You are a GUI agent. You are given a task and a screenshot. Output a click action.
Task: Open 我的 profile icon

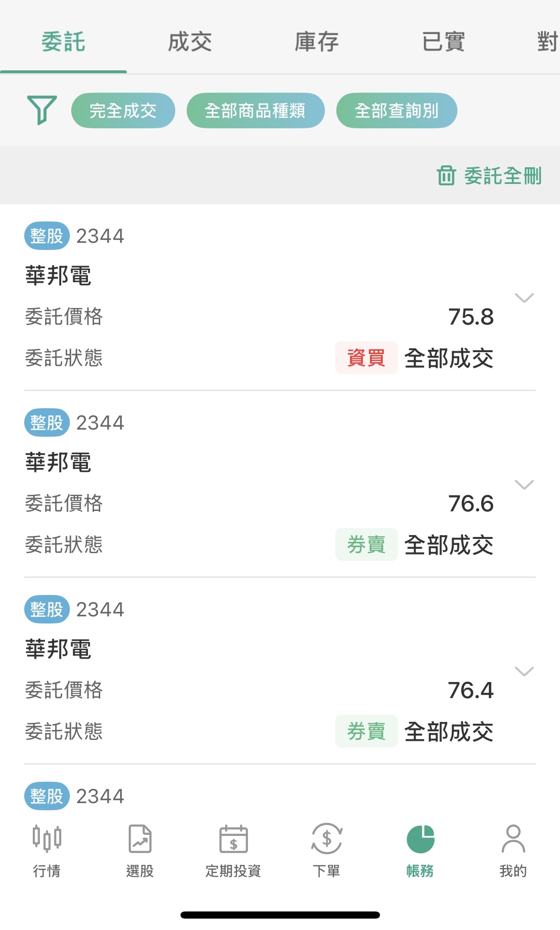click(513, 839)
